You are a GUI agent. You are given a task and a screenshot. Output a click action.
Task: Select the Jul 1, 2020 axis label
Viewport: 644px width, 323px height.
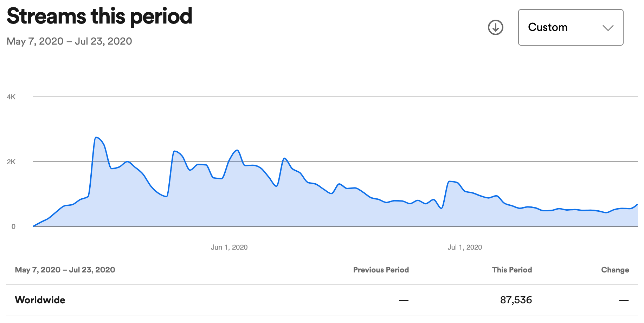tap(464, 247)
